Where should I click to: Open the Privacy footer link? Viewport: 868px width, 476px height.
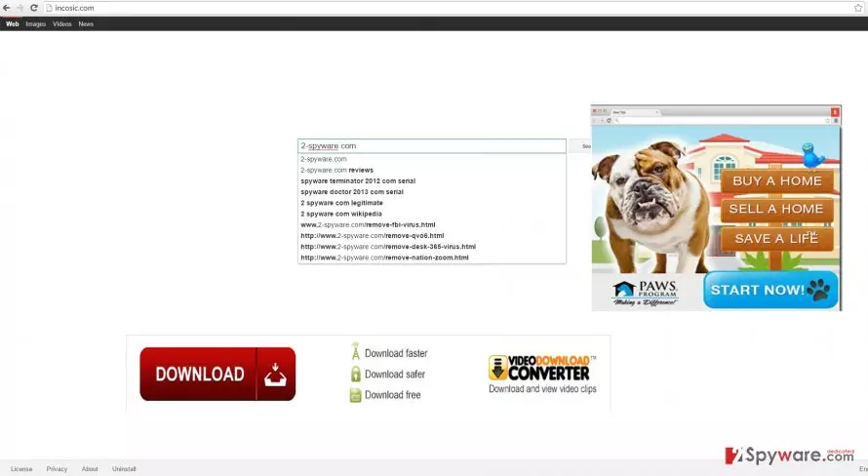[x=57, y=469]
